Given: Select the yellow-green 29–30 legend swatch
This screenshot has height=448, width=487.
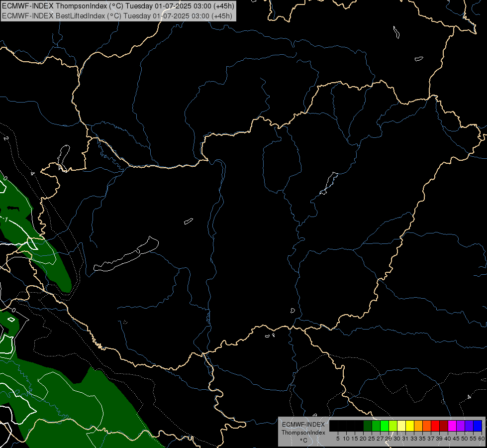Looking at the screenshot, I should [x=393, y=426].
